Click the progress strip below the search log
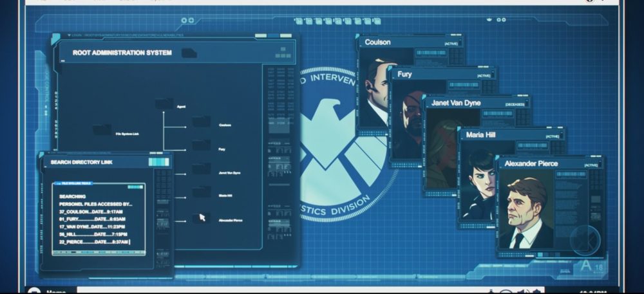 click(99, 252)
